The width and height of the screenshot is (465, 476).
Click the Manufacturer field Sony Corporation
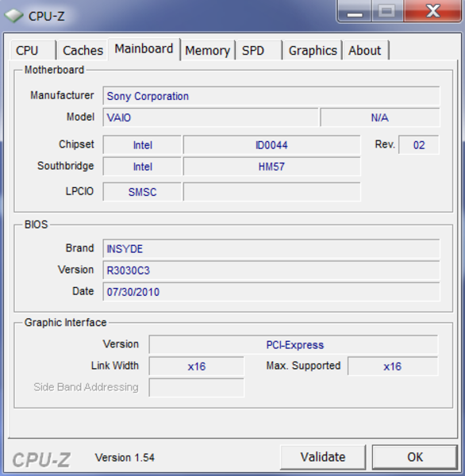(x=271, y=96)
